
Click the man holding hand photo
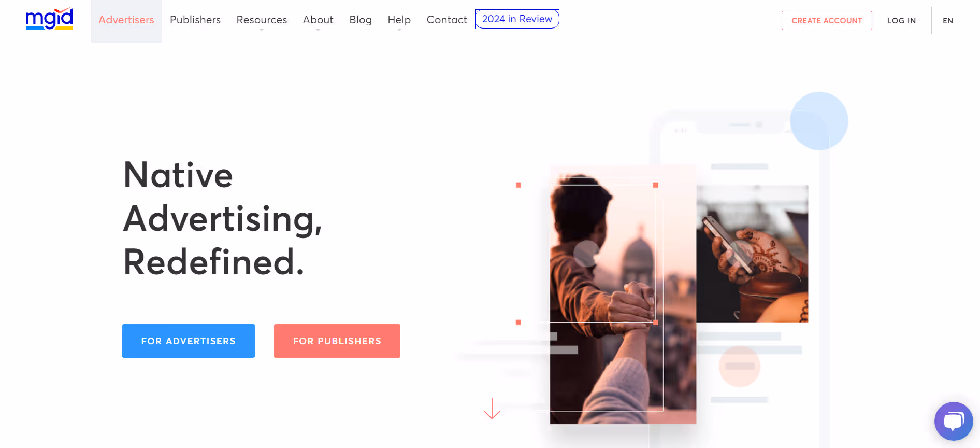(623, 295)
